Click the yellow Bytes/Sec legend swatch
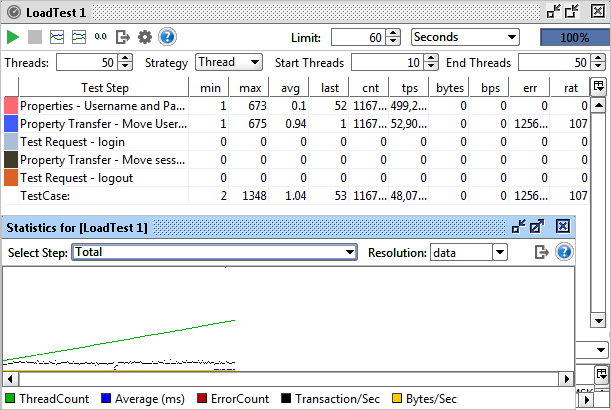Viewport: 611px width, 410px height. [397, 398]
